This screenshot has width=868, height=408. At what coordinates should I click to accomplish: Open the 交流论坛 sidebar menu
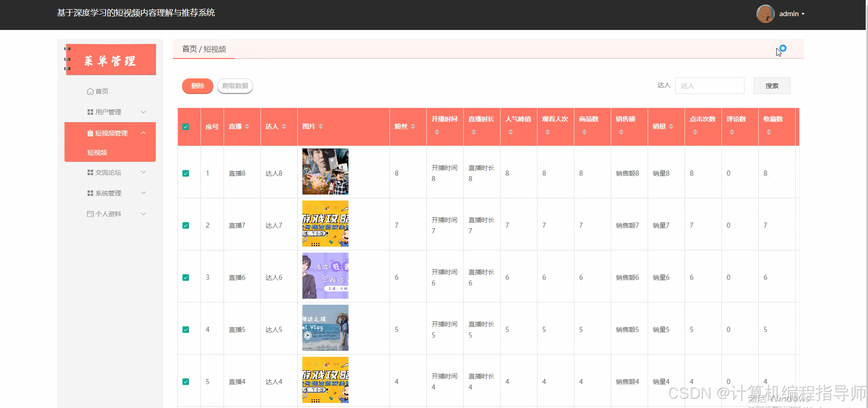tap(110, 172)
